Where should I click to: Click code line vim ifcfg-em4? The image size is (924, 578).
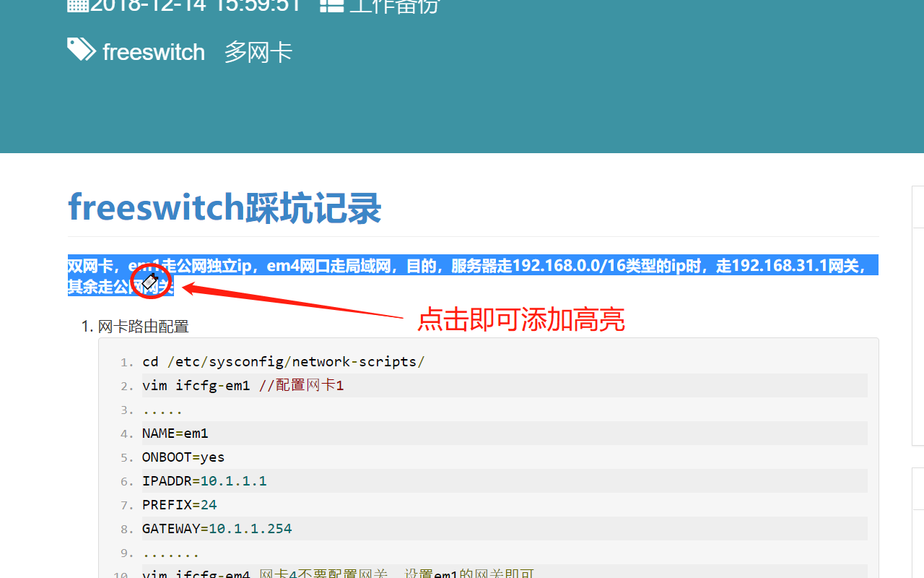pos(339,574)
